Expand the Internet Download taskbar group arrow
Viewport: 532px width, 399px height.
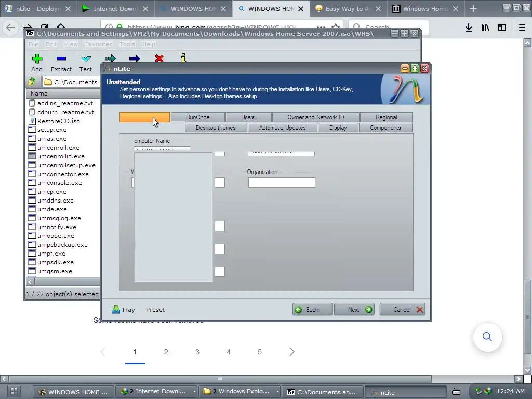(194, 392)
